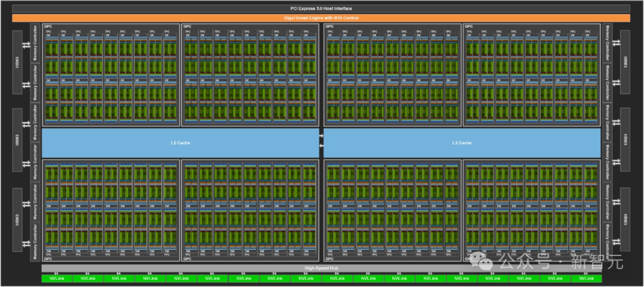Click the arrows between the two L2 Cache halves
This screenshot has height=287, width=644.
(321, 141)
